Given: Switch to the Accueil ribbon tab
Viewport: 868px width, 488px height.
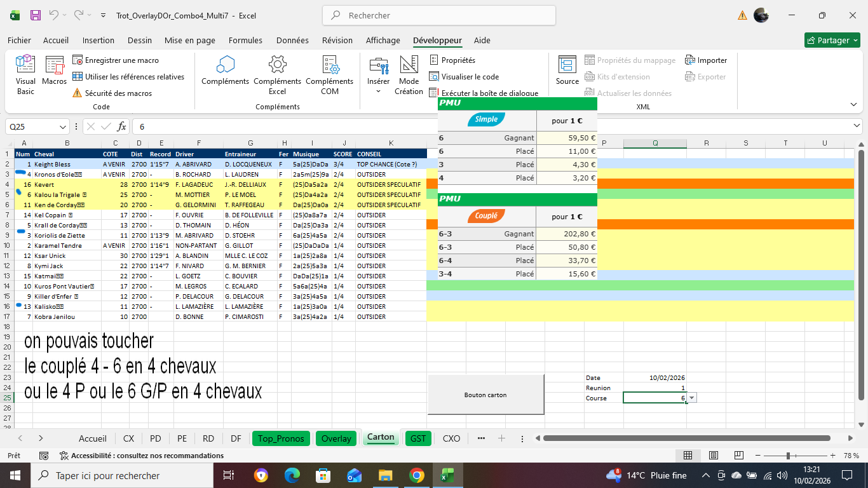Looking at the screenshot, I should pos(56,40).
